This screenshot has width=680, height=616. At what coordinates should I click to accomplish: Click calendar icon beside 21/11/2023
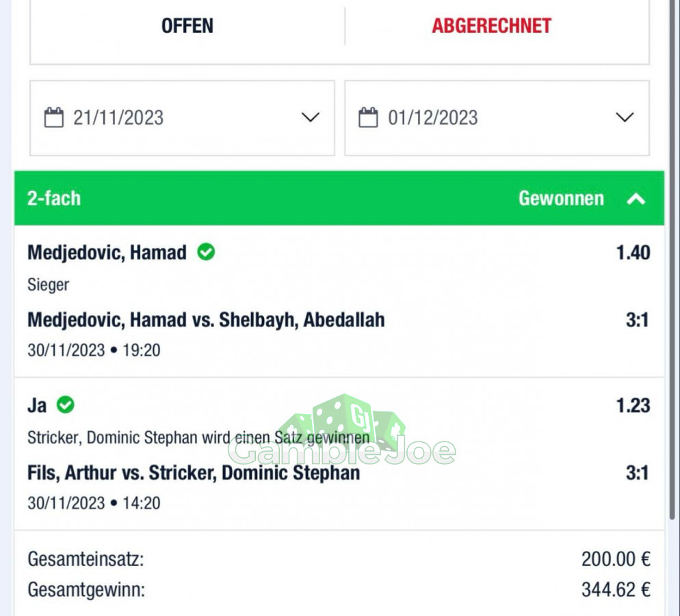[x=54, y=118]
